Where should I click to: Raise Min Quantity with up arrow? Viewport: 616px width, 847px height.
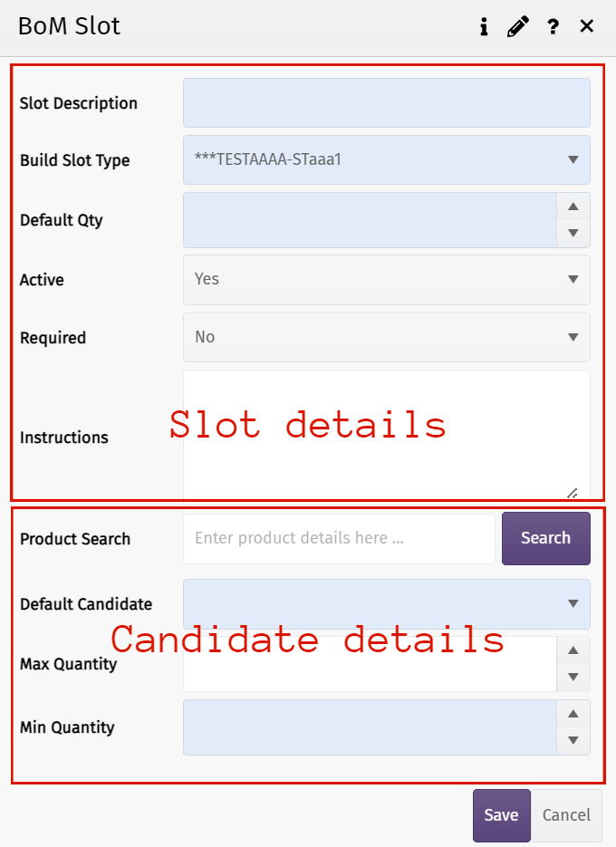click(573, 714)
